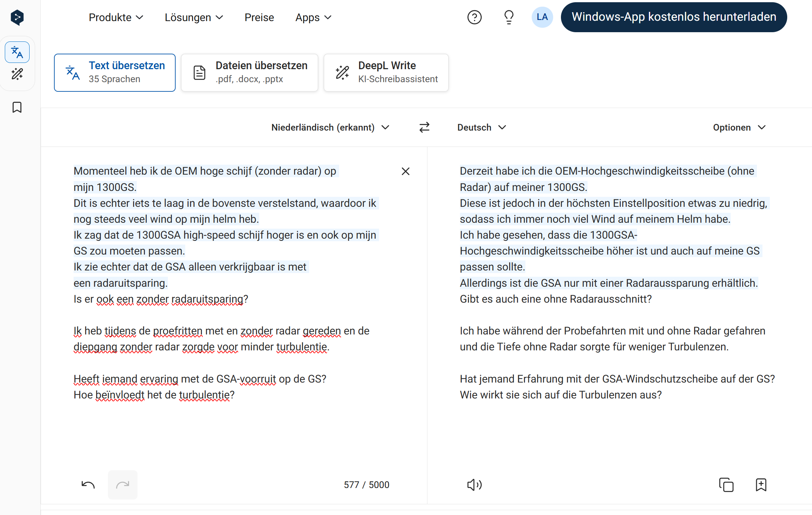The image size is (812, 515).
Task: Open the LA account avatar
Action: click(x=542, y=17)
